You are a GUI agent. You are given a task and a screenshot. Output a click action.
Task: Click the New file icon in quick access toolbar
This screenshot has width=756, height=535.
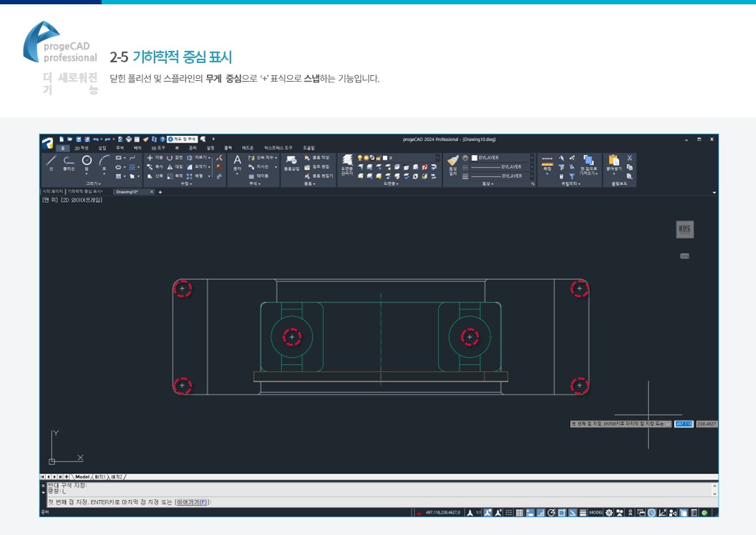pos(62,140)
